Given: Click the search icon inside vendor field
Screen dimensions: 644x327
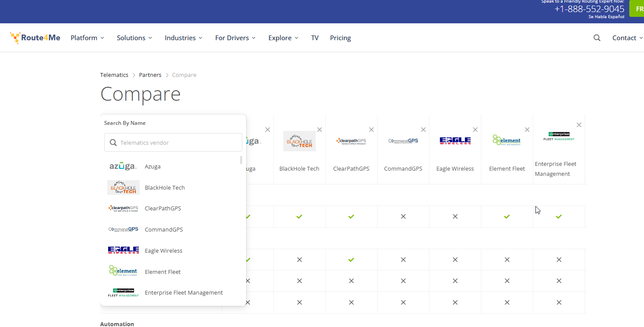Looking at the screenshot, I should click(x=113, y=143).
